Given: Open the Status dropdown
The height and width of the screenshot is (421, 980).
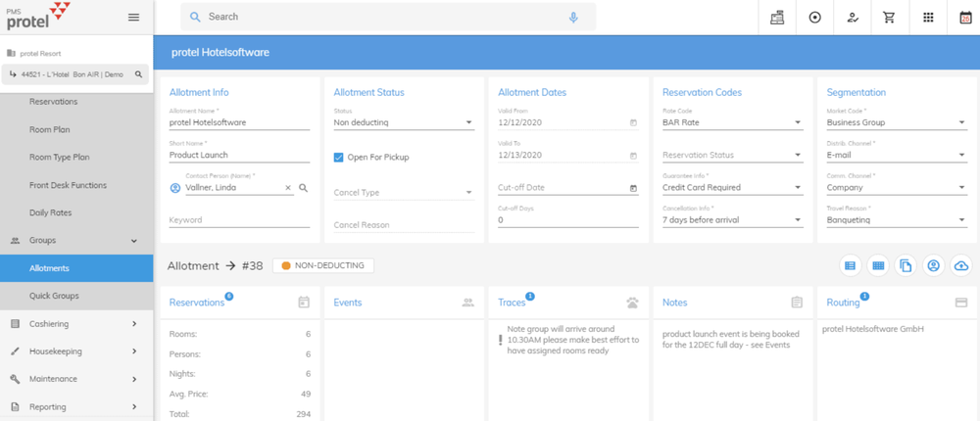Looking at the screenshot, I should tap(403, 123).
